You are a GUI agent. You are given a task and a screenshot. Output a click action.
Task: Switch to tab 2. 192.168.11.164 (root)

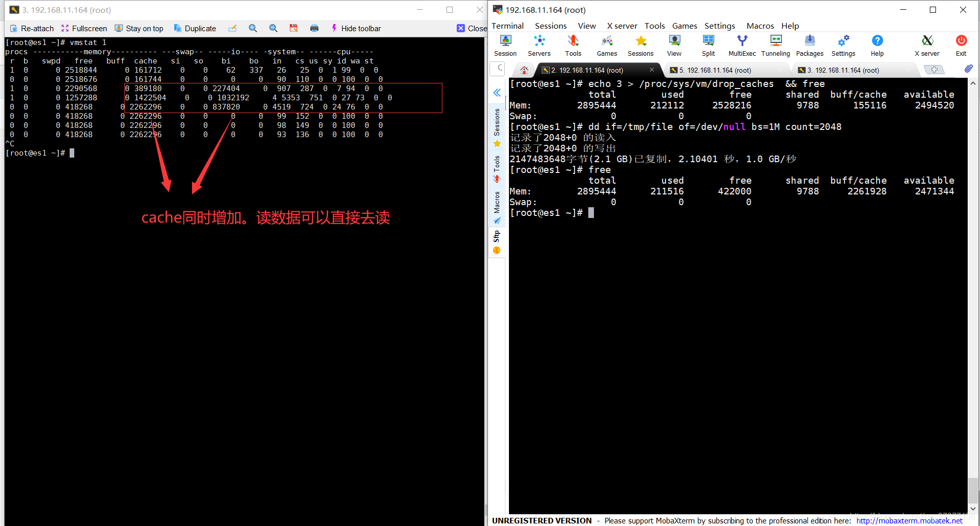pyautogui.click(x=587, y=70)
